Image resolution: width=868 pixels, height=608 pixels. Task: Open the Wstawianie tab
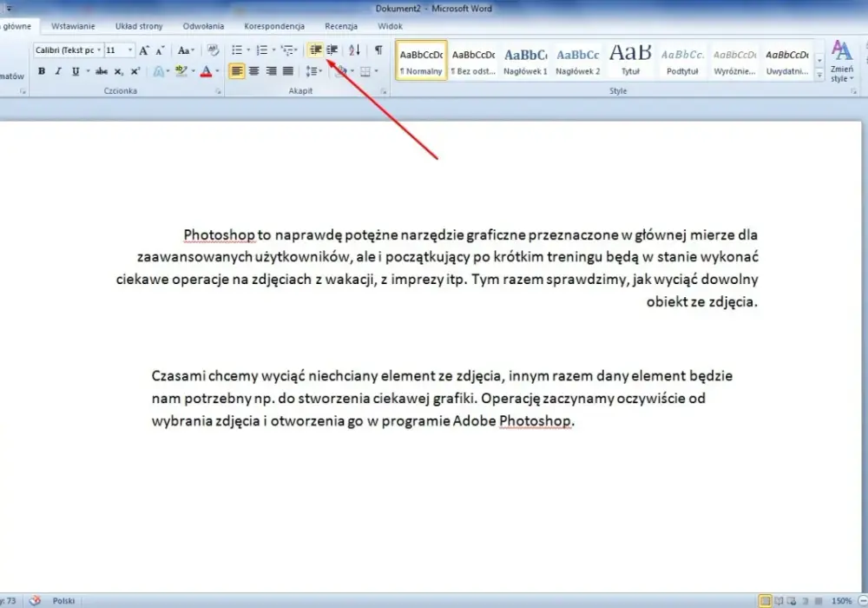[x=73, y=26]
